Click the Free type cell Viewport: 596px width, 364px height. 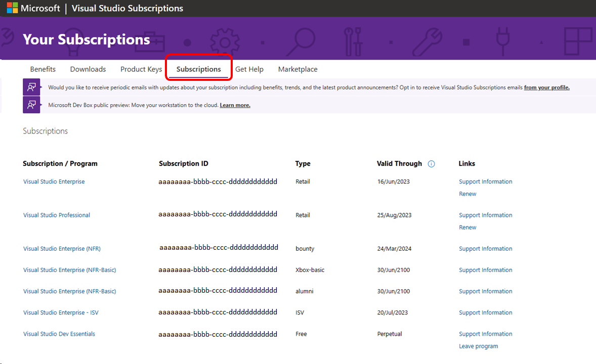tap(301, 334)
